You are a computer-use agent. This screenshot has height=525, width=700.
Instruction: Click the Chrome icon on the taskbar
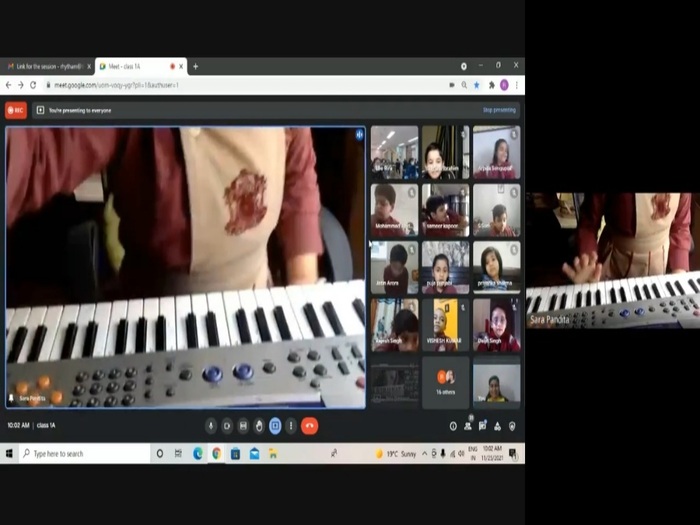point(216,454)
